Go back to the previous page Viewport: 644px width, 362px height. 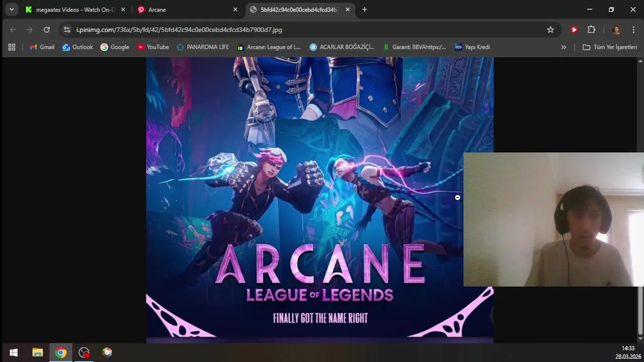pos(13,30)
